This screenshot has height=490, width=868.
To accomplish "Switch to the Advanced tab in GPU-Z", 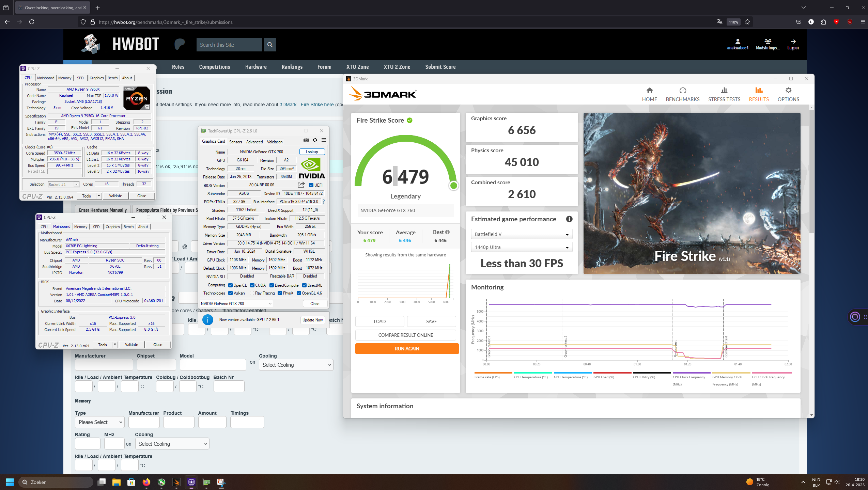I will 254,142.
